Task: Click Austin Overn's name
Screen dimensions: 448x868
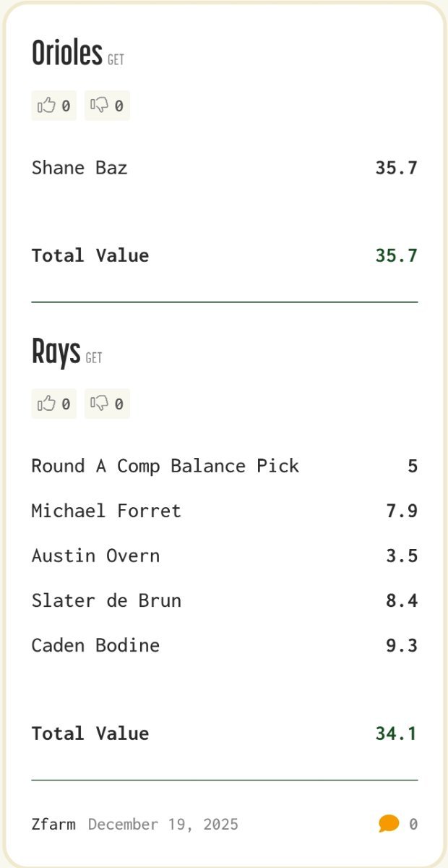Action: click(95, 556)
